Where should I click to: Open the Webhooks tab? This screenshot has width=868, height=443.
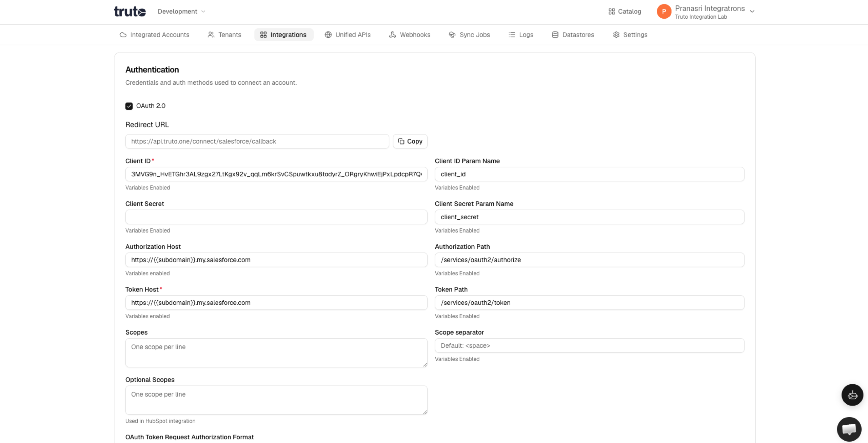click(x=410, y=35)
